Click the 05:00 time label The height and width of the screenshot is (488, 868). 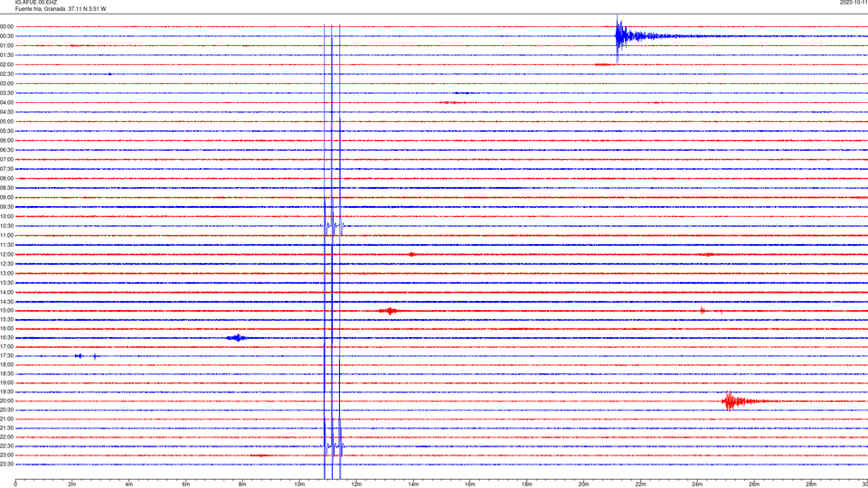point(6,122)
